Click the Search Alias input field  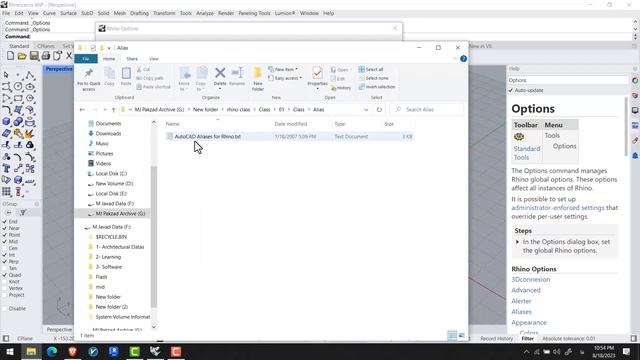coord(427,109)
